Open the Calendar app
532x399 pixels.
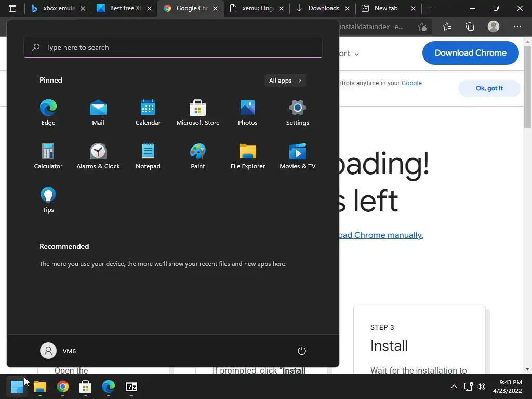tap(148, 113)
